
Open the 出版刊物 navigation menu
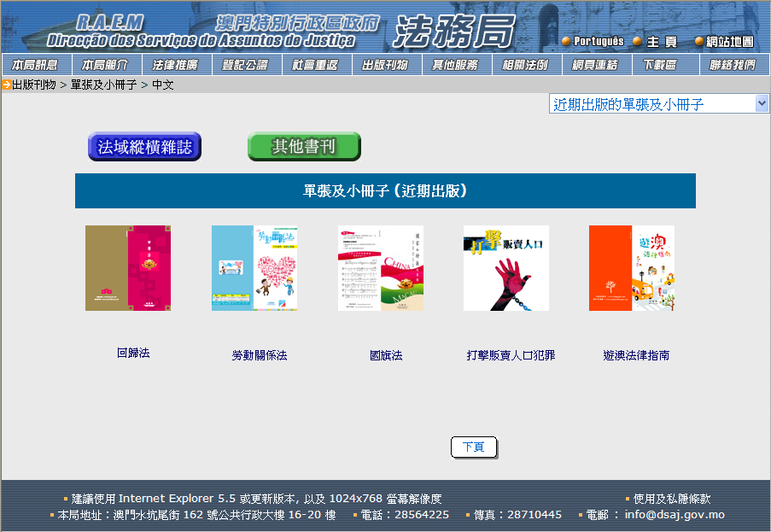coord(385,65)
